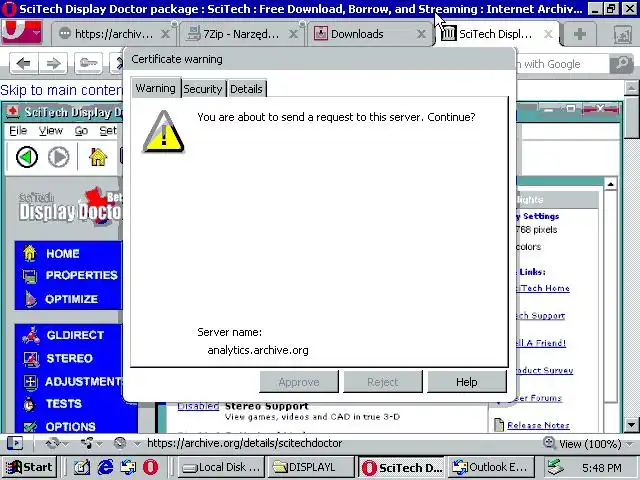This screenshot has width=640, height=480.
Task: Go forward with the Forward arrow
Action: [x=53, y=64]
